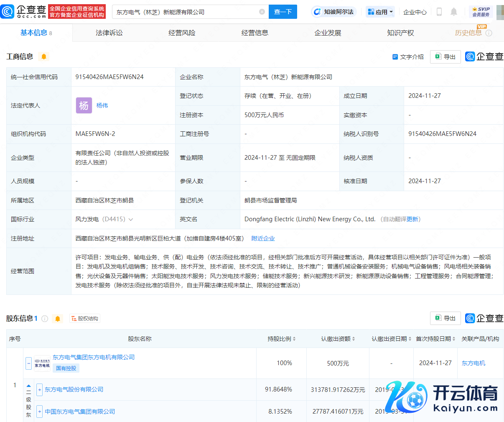Switch to the 法律诉讼 tab
Screen dimensions: 504x422
(x=109, y=33)
